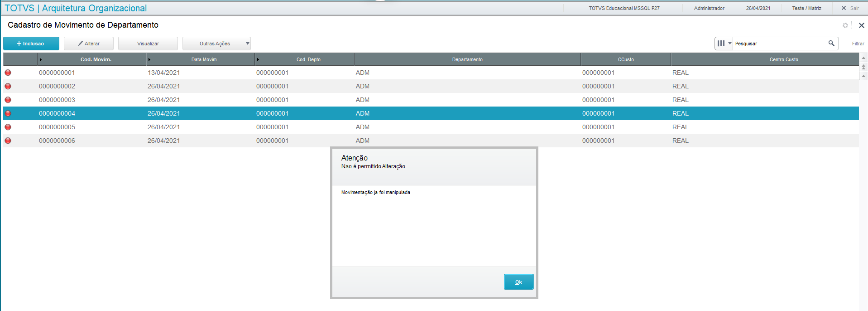The width and height of the screenshot is (868, 311).
Task: Select the row with code 0000000006
Action: 431,141
